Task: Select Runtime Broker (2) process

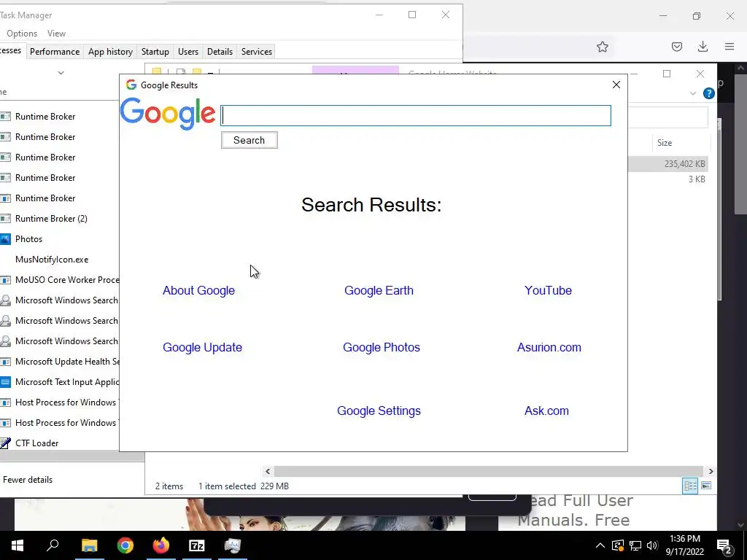Action: click(60, 219)
